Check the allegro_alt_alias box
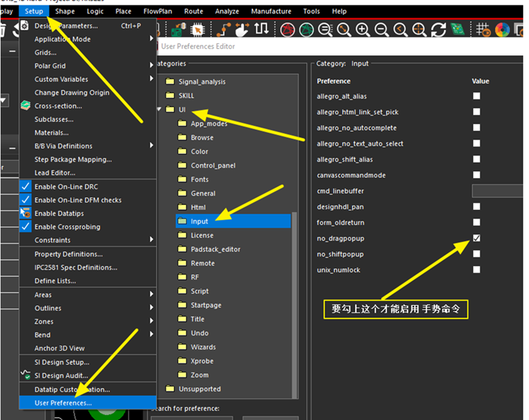 pyautogui.click(x=477, y=96)
